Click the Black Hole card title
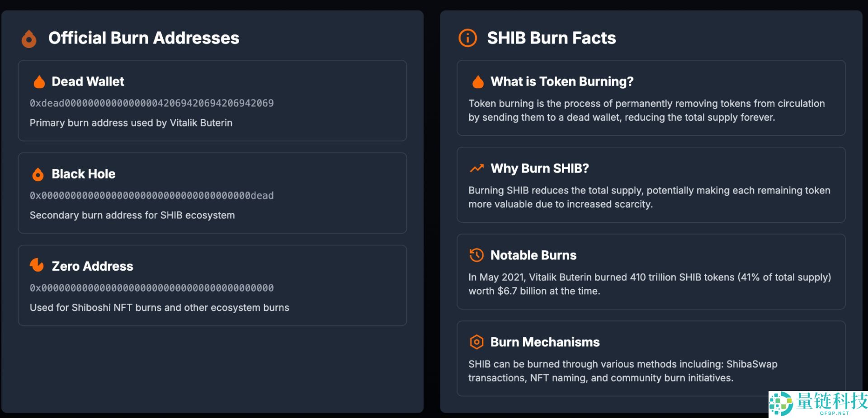The height and width of the screenshot is (418, 868). tap(84, 174)
